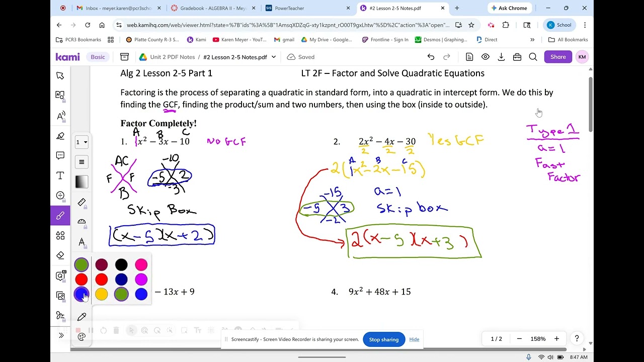
Task: Choose the Select cursor tool in Kami
Action: [x=60, y=75]
